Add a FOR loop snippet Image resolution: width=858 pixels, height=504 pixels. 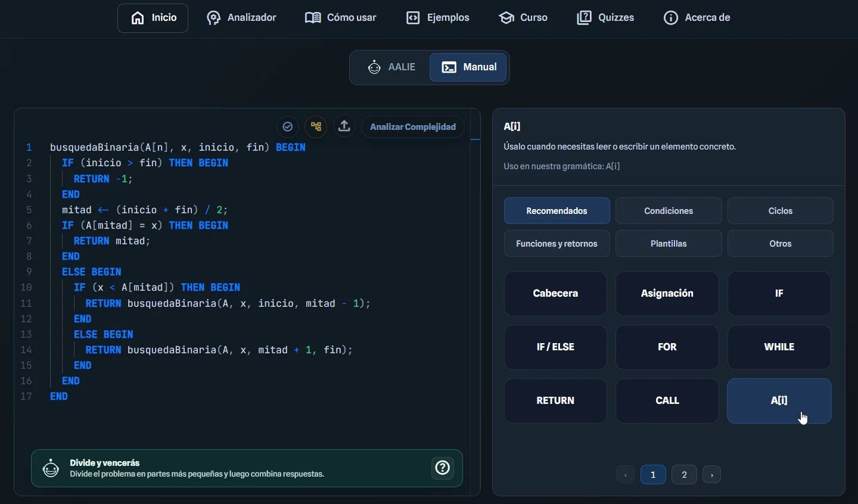(667, 347)
